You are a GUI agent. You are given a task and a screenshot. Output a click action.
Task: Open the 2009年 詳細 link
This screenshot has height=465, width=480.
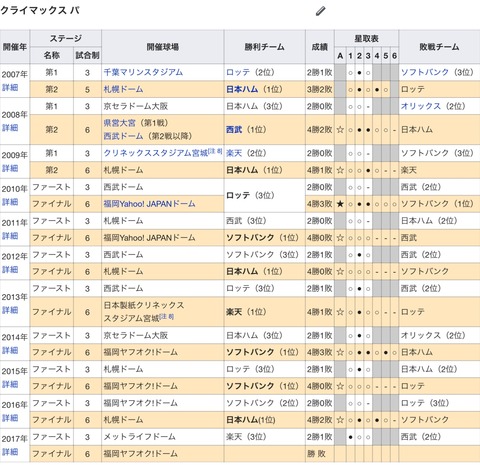click(10, 168)
